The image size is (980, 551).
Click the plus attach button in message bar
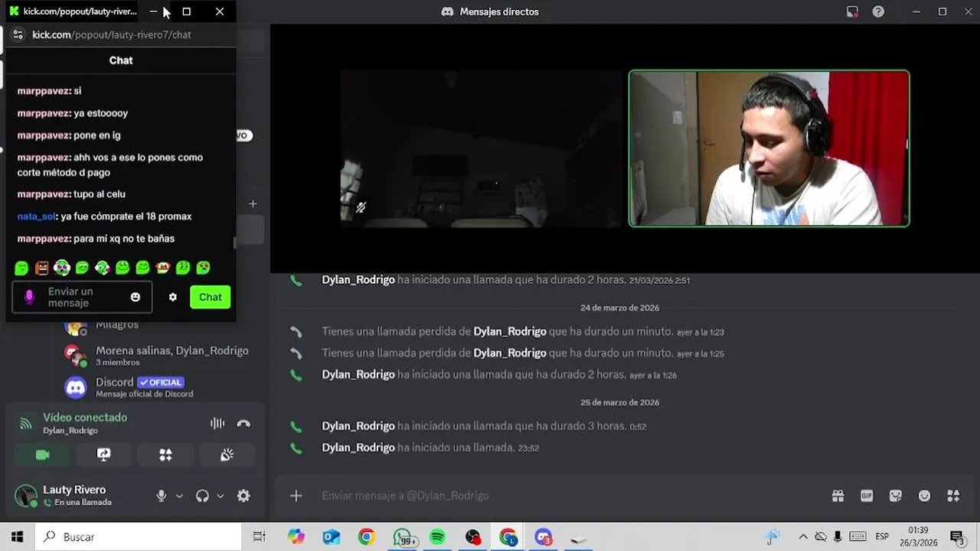296,496
